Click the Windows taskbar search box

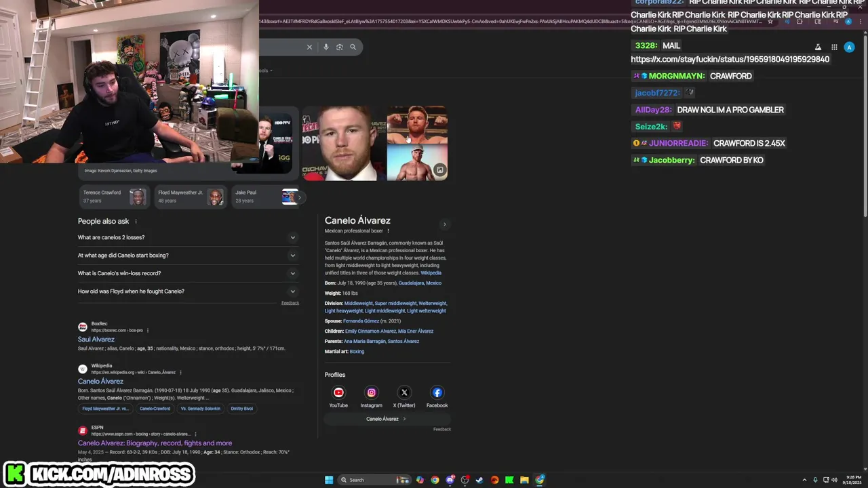374,480
